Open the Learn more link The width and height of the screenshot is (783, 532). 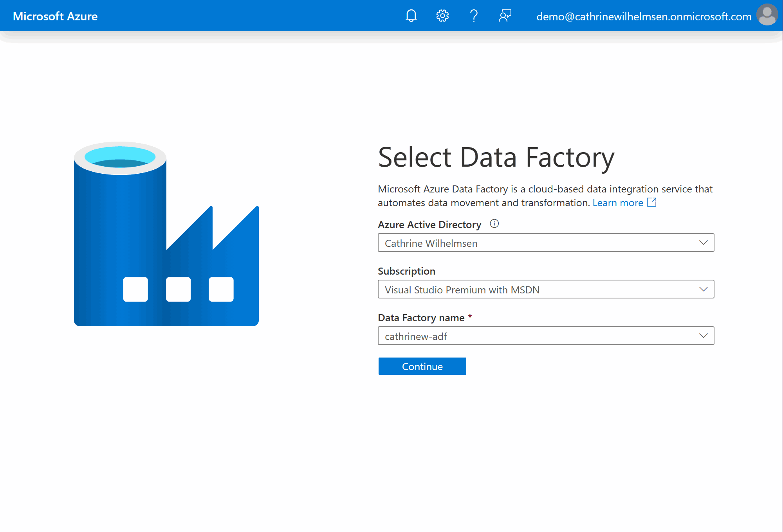click(618, 203)
